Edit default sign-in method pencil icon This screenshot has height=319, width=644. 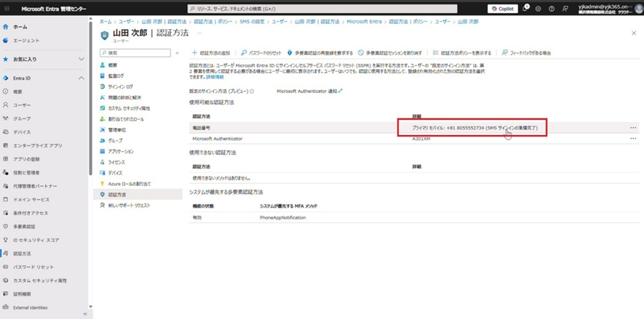click(x=341, y=91)
